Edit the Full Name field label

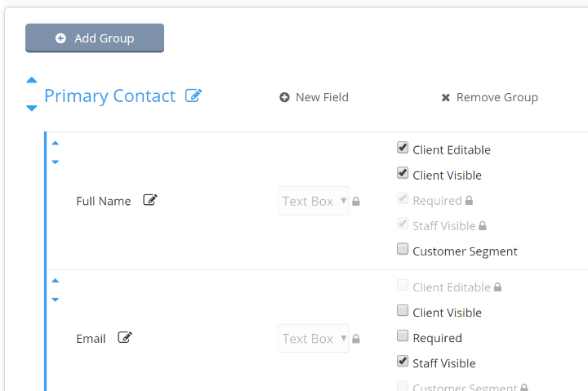150,200
